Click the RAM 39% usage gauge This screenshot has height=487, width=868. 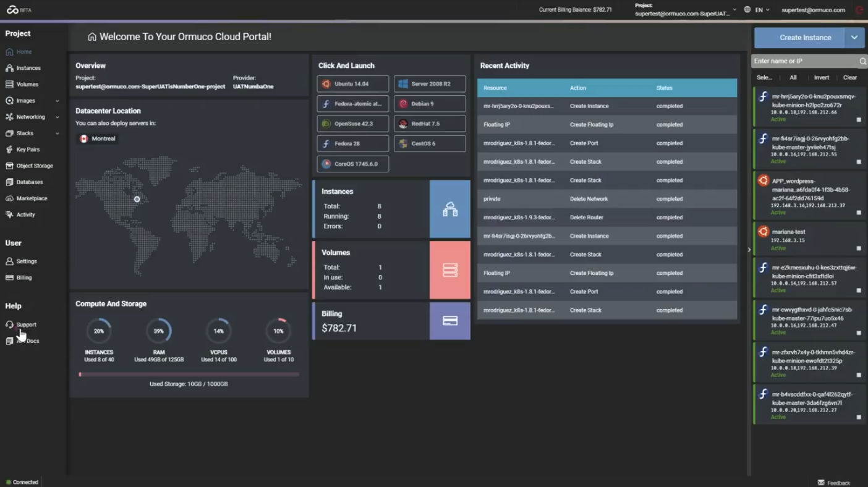(159, 331)
